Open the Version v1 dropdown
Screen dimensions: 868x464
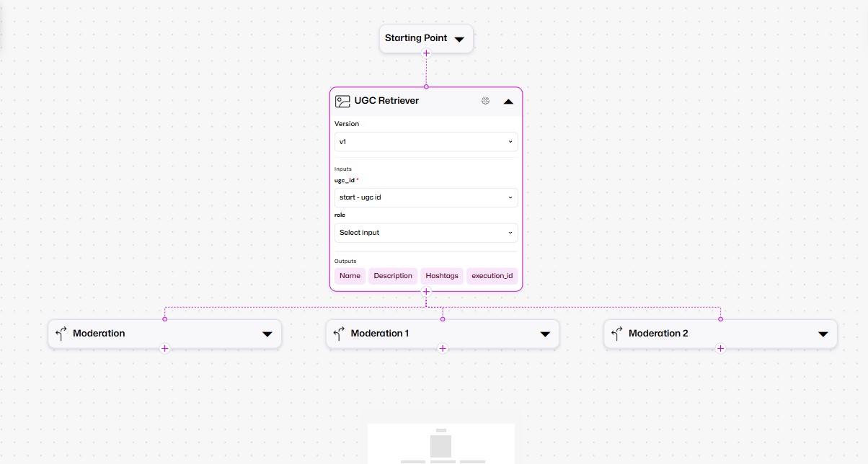coord(425,142)
